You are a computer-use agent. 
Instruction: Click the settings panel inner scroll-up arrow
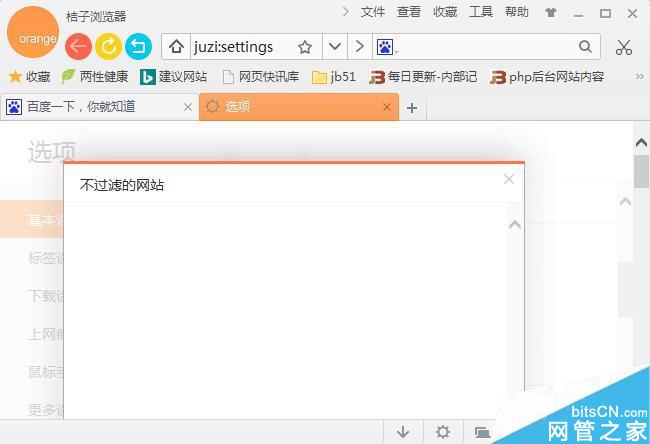(x=625, y=202)
